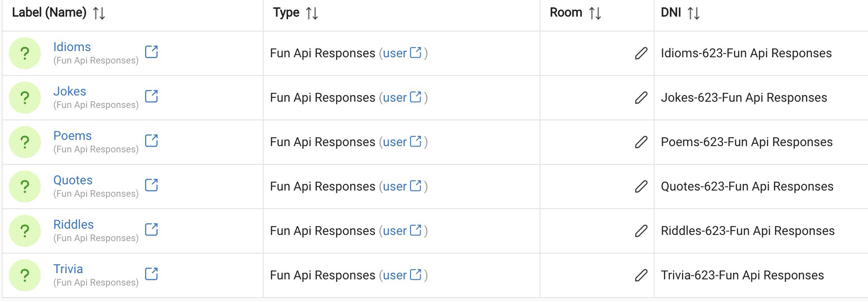868x302 pixels.
Task: Sort by DNI column arrows
Action: pos(694,13)
